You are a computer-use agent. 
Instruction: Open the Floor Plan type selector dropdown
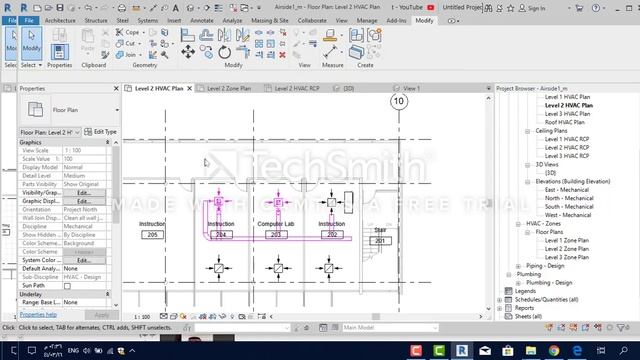117,110
